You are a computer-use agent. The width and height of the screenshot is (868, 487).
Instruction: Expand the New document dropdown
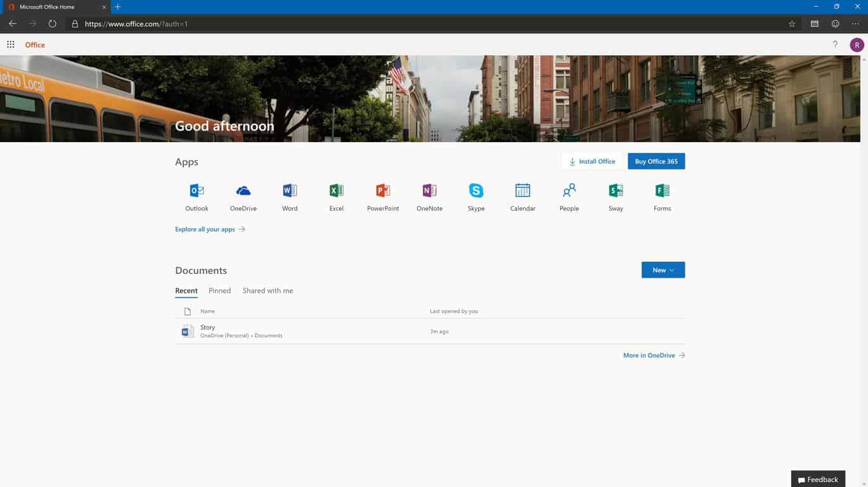(663, 270)
